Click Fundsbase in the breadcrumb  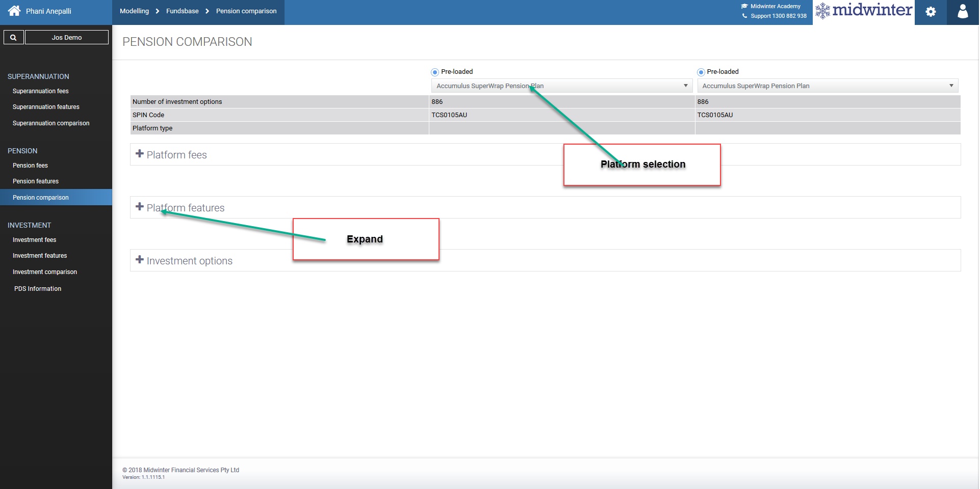[183, 11]
